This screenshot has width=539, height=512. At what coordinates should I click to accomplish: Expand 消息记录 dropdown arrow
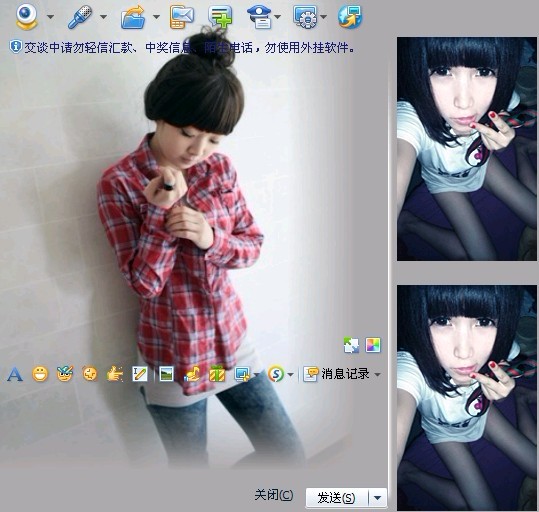(x=377, y=374)
